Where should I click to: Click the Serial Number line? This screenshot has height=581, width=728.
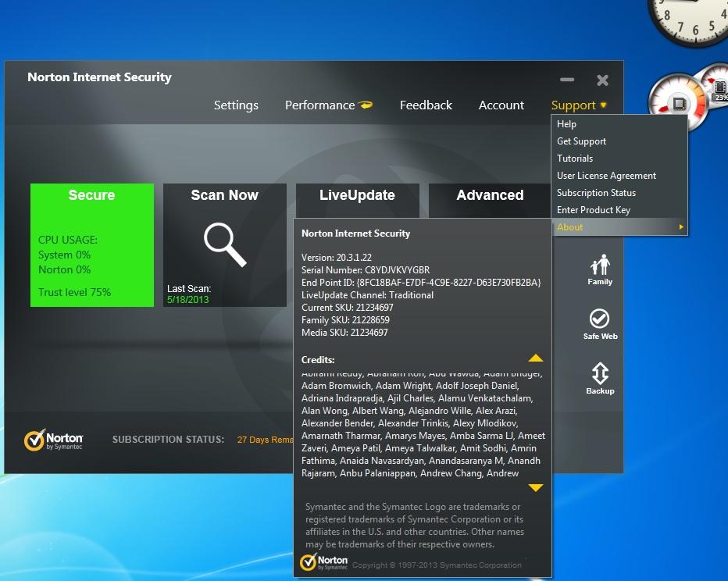pos(366,269)
